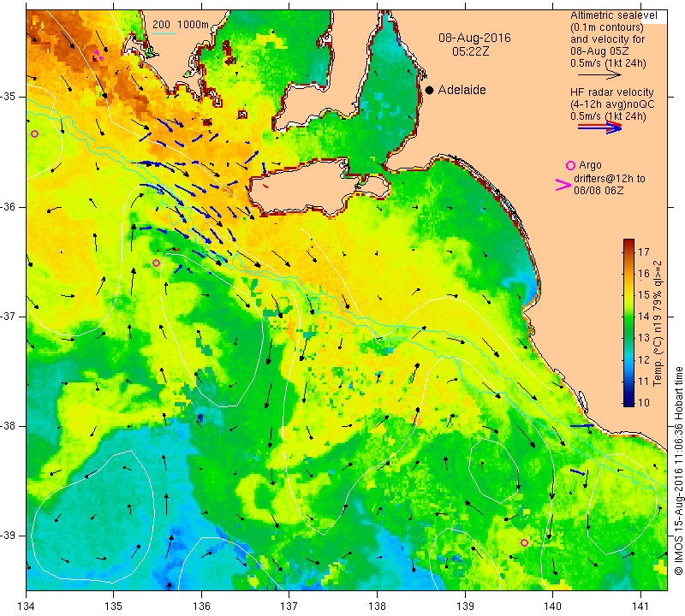Click longitude axis label 134
The image size is (685, 616).
click(x=27, y=606)
